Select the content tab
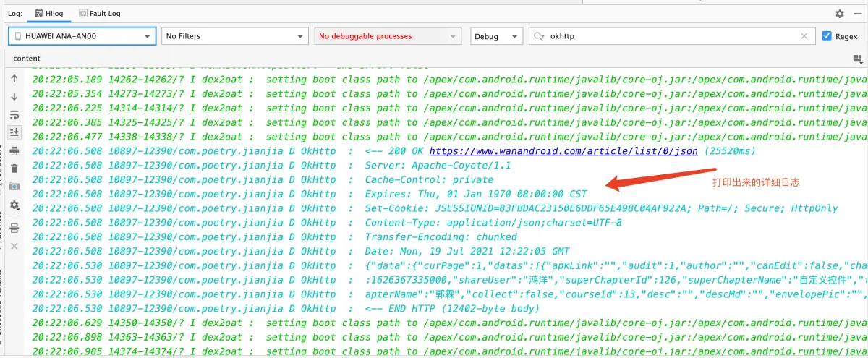This screenshot has width=868, height=358. pyautogui.click(x=27, y=59)
